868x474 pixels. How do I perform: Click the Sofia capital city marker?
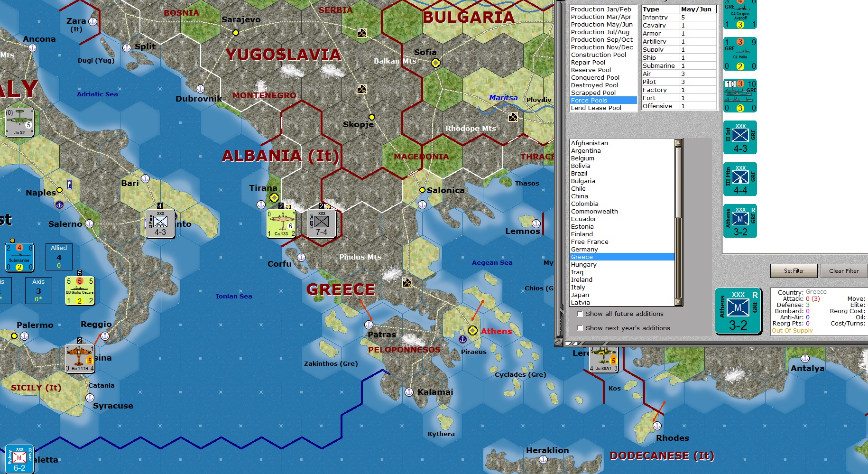tap(435, 63)
